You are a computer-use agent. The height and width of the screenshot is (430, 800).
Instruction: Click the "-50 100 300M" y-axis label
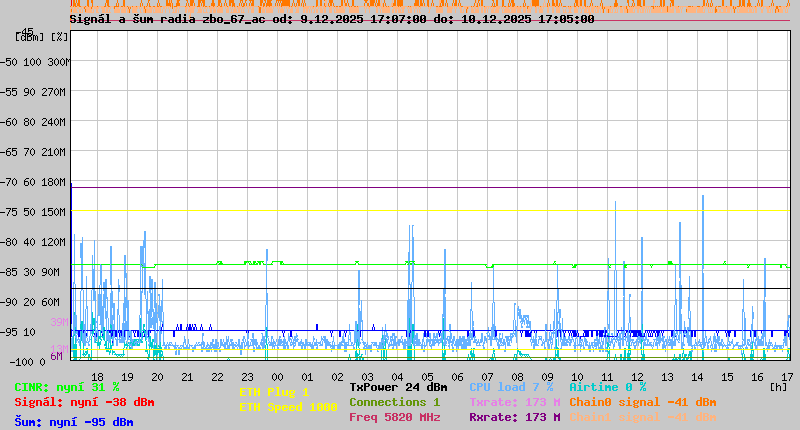tap(35, 62)
